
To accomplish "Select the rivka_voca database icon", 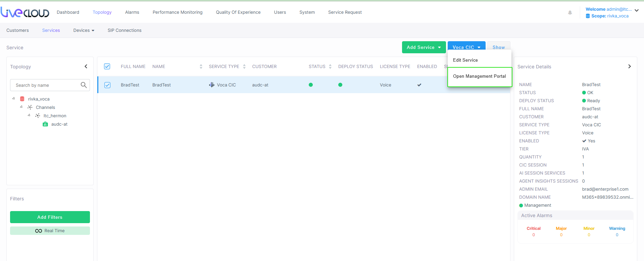I will (x=22, y=99).
